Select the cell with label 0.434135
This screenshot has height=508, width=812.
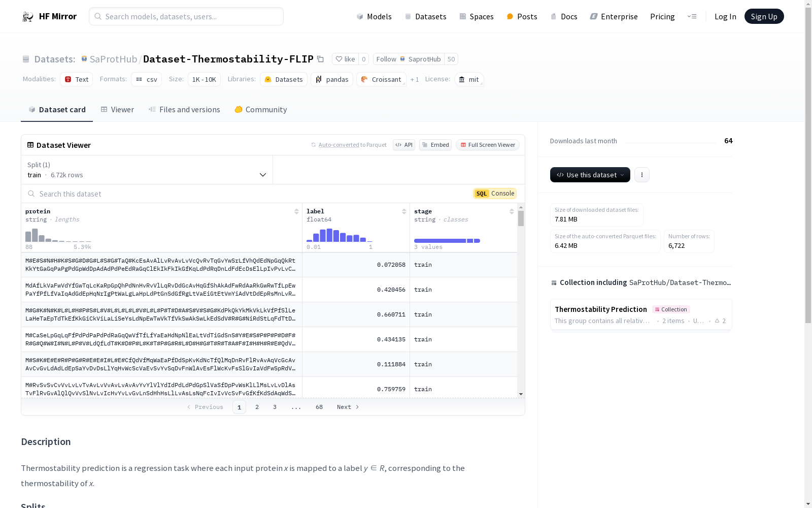356,339
